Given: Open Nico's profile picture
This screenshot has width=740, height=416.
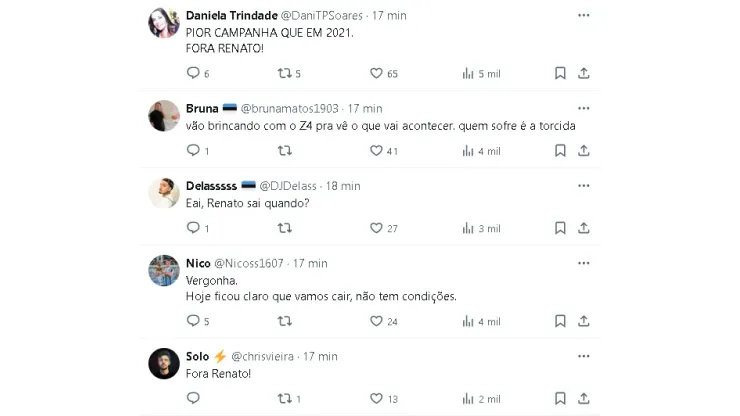Looking at the screenshot, I should 164,270.
